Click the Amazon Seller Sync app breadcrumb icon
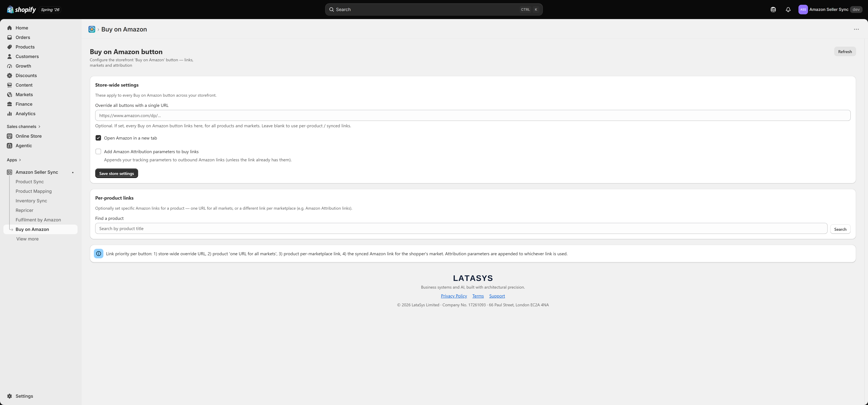 pyautogui.click(x=92, y=29)
